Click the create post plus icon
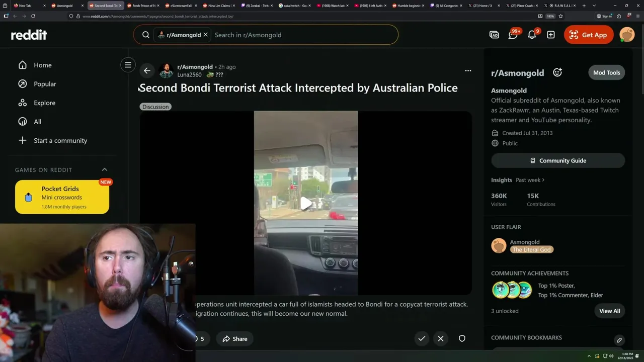644x362 pixels. click(551, 35)
